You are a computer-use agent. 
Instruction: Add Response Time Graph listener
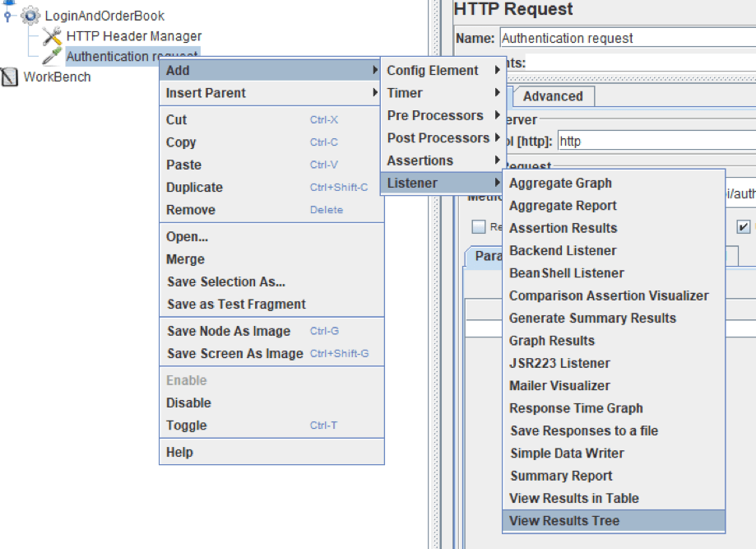point(614,408)
